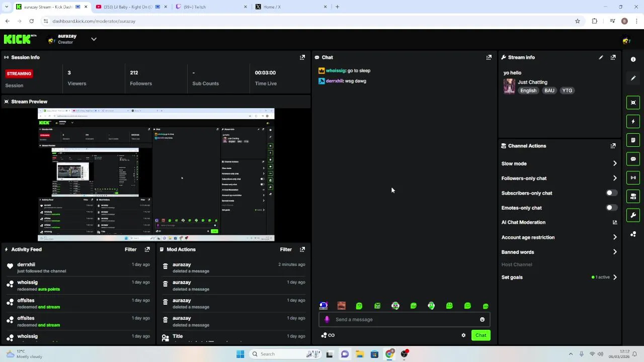Open the emoji picker in message box
Screen dimensions: 644x362
click(x=482, y=319)
